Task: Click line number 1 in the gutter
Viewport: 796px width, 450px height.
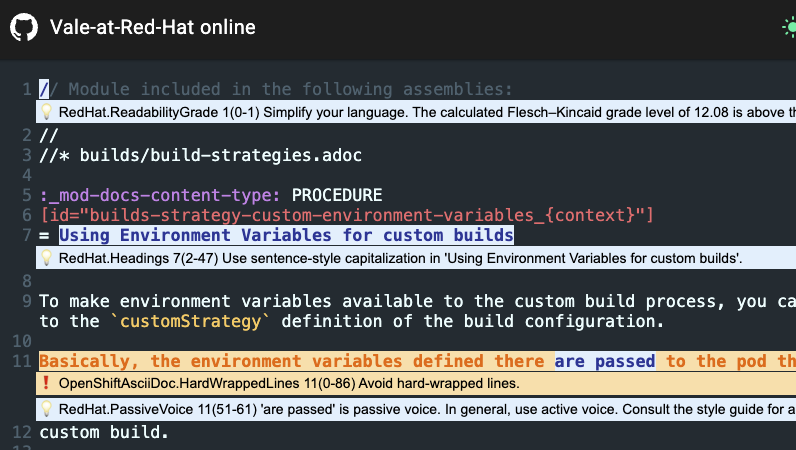Action: pos(27,89)
